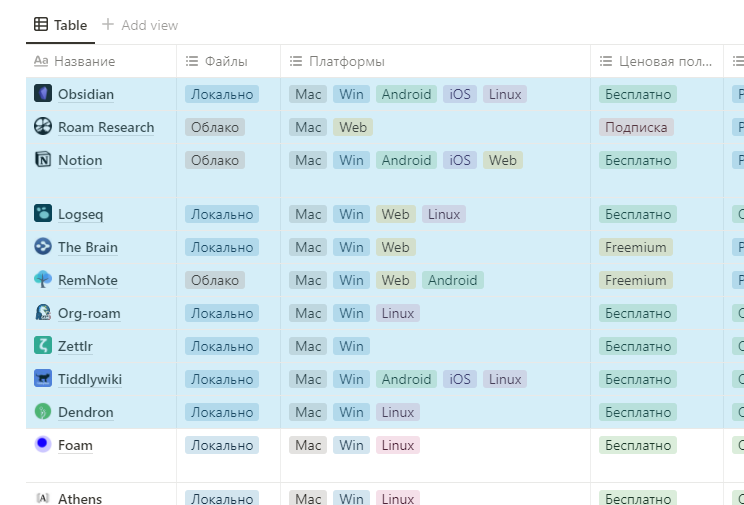Click the Athens page icon
The image size is (744, 505).
coord(43,498)
